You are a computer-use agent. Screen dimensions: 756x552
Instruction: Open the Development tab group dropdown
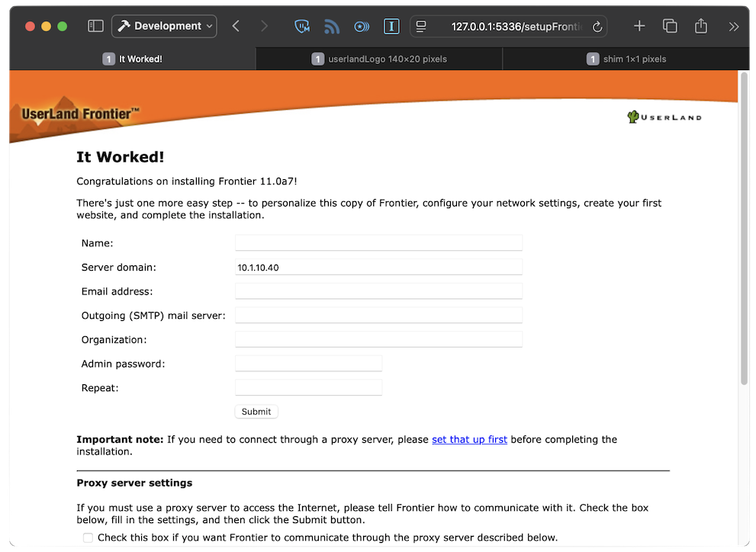coord(164,26)
